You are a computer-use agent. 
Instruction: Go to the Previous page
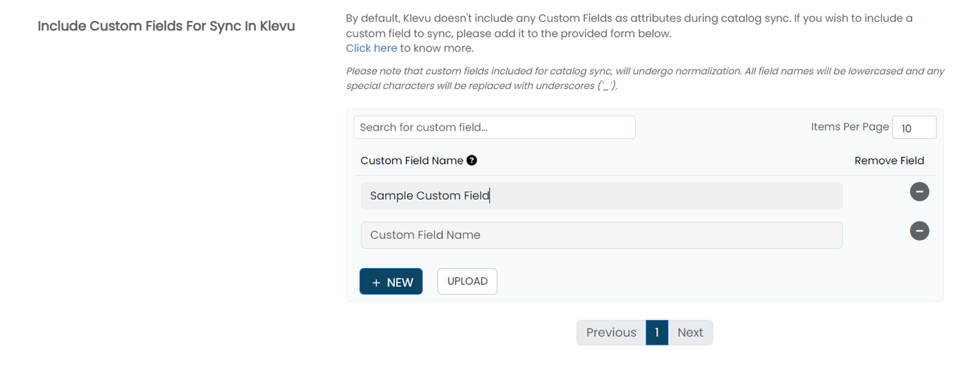(x=610, y=333)
